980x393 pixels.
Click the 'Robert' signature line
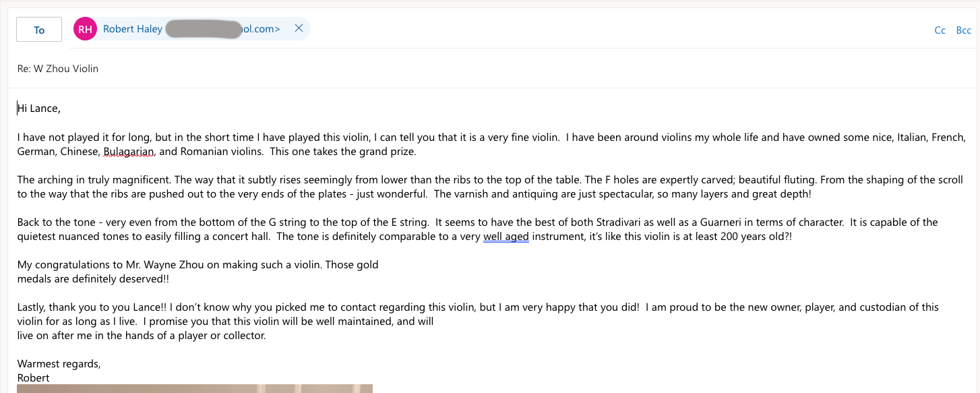tap(34, 378)
